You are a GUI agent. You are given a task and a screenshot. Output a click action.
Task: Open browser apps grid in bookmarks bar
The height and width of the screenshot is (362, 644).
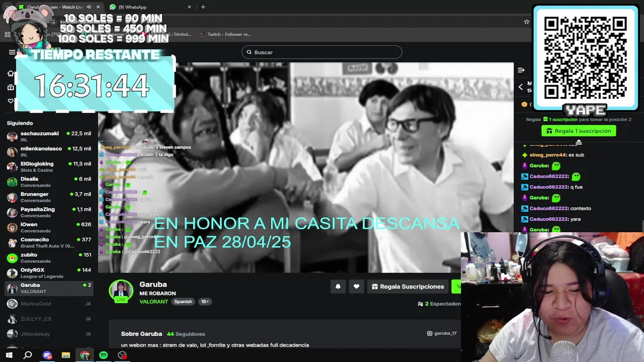click(7, 35)
